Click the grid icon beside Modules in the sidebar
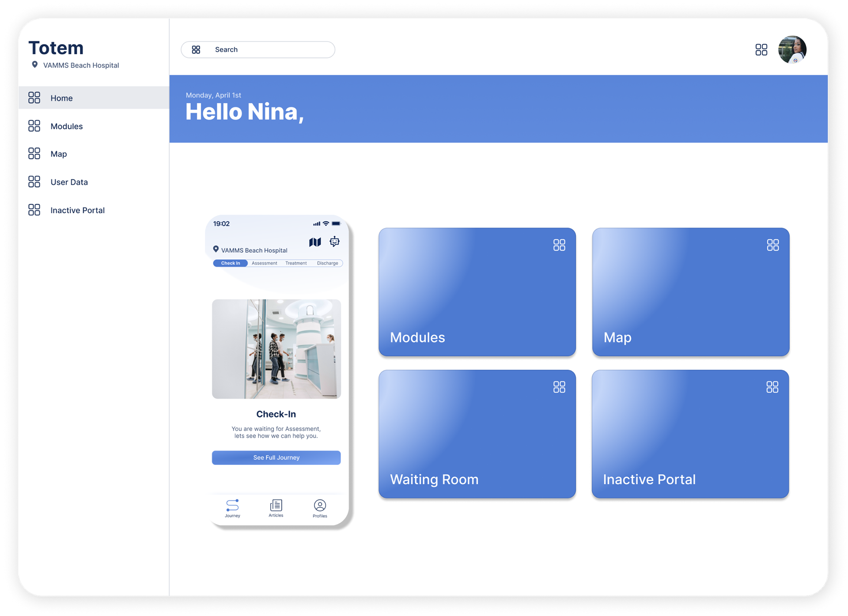848x616 pixels. (34, 126)
